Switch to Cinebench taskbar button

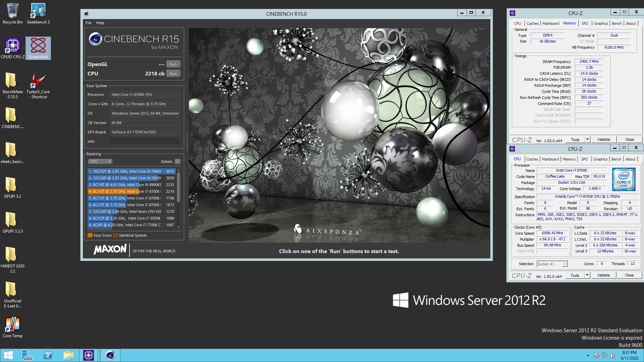pos(110,355)
